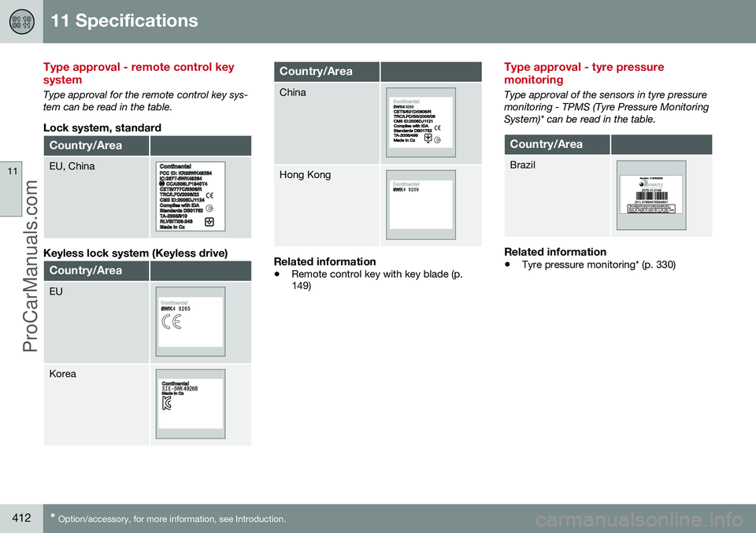Click the "Type approval - remote control key system" heading
Viewport: 756px width, 533px height.
pyautogui.click(x=139, y=73)
